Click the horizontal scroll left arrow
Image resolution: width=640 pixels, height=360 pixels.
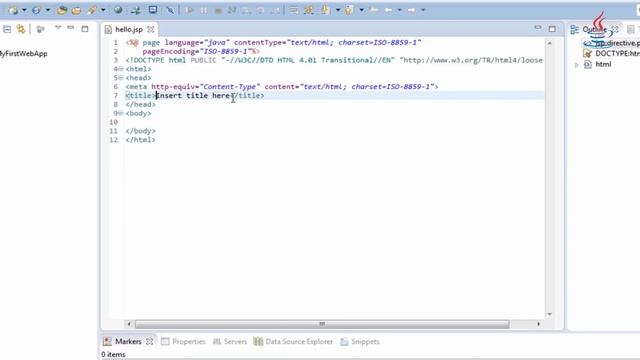[x=129, y=324]
